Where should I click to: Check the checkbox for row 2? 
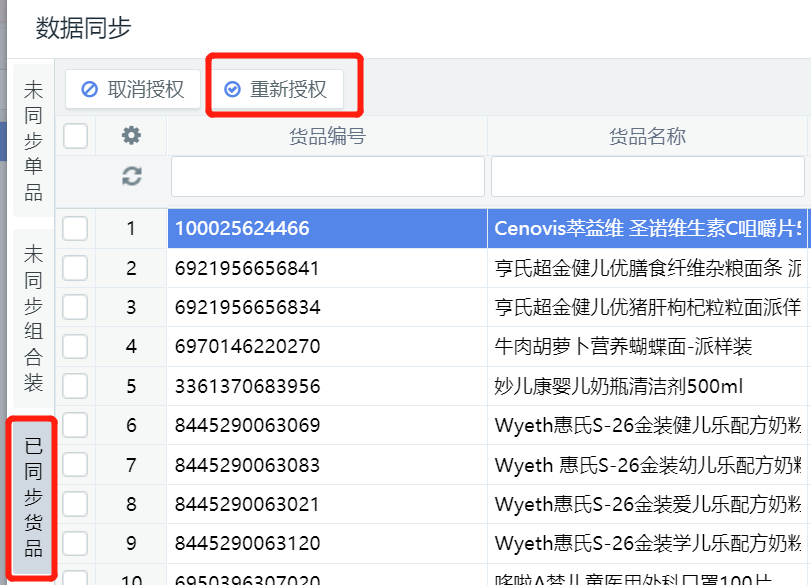click(x=76, y=268)
